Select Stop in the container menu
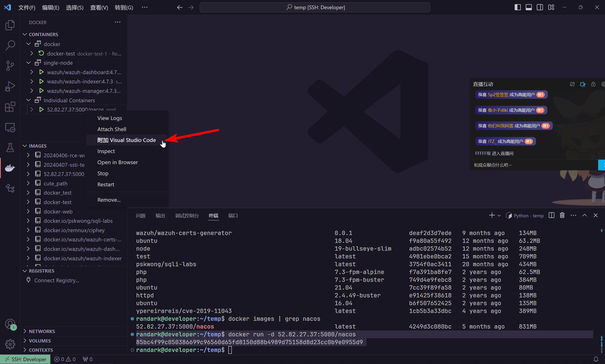The height and width of the screenshot is (364, 605). (x=126, y=173)
